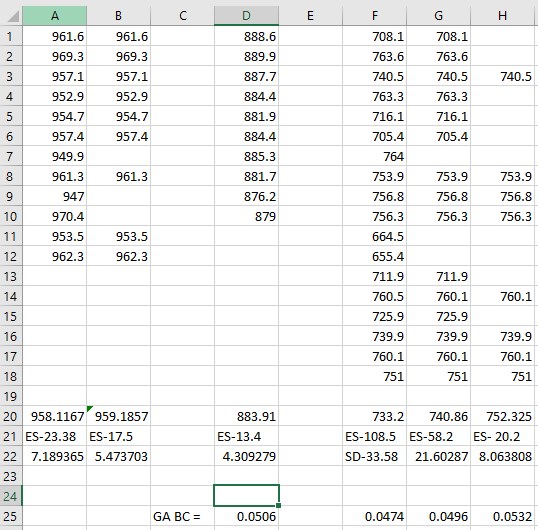The height and width of the screenshot is (530, 538).
Task: Select row 7 header
Action: pos(11,156)
